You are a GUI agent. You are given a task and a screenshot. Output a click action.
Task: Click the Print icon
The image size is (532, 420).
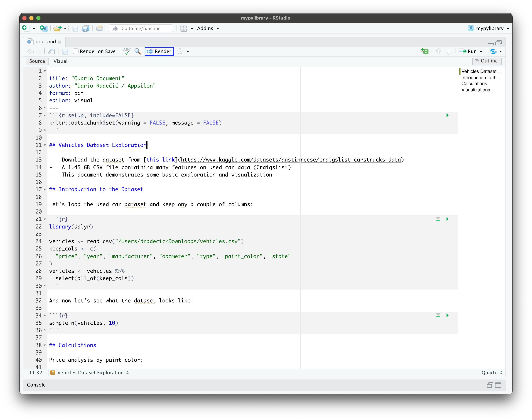100,28
